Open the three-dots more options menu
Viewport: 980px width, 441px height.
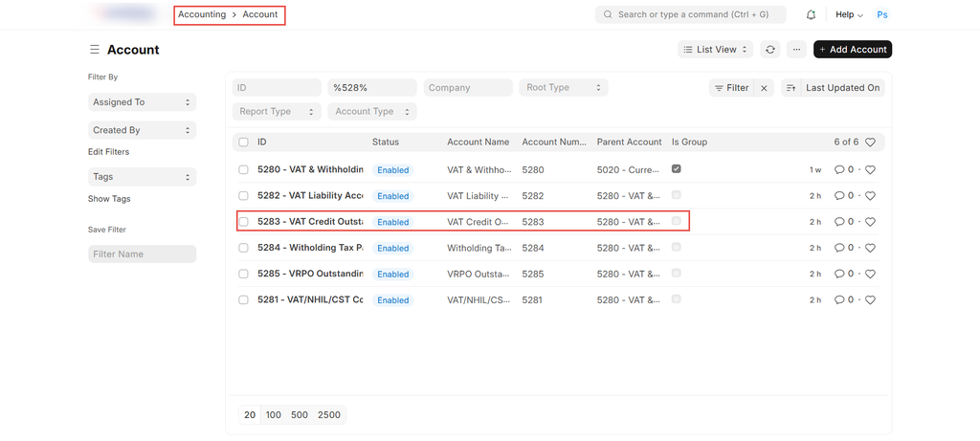(796, 50)
